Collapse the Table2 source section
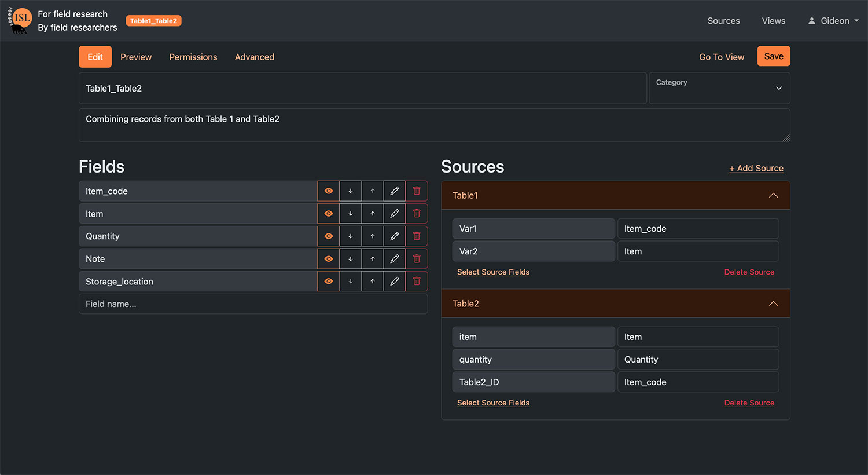The width and height of the screenshot is (868, 475). 773,304
